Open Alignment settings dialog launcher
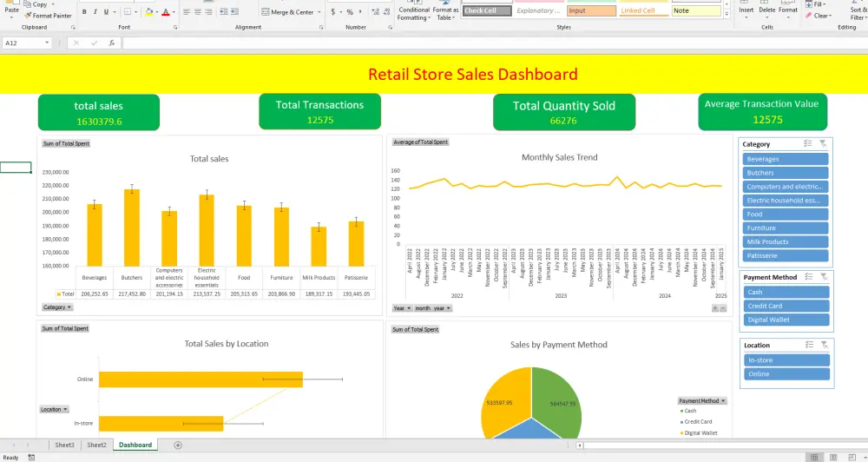The width and height of the screenshot is (868, 462). 321,27
